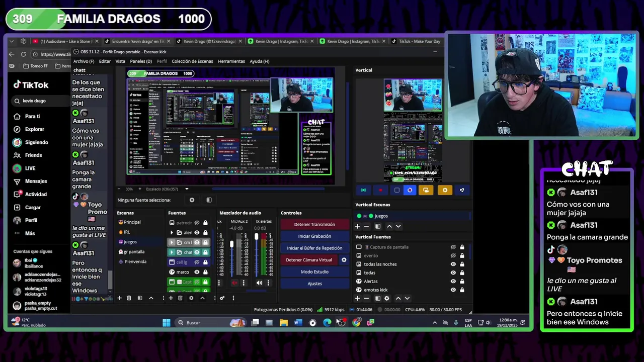
Task: Add a new scene in Escenas panel
Action: coord(119,298)
